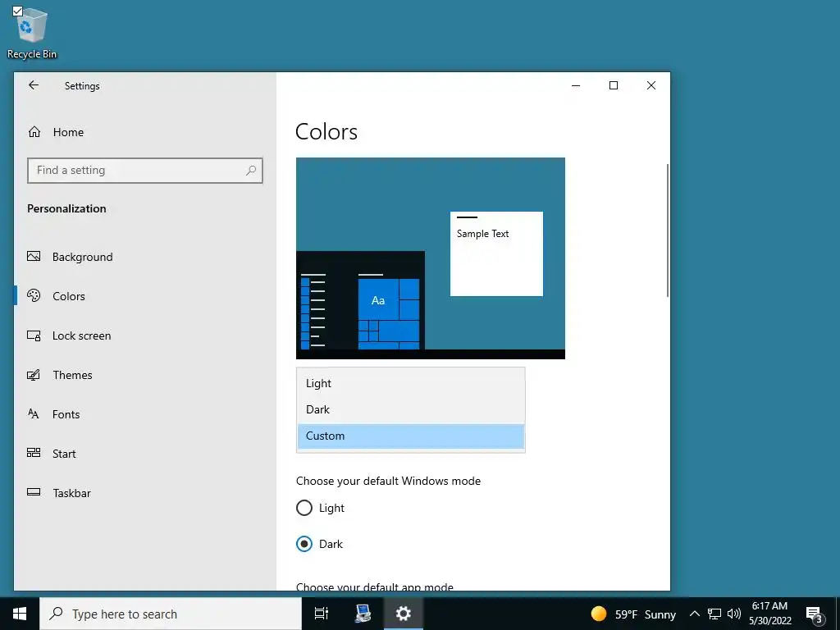Go to Start settings page
840x630 pixels.
pos(144,453)
